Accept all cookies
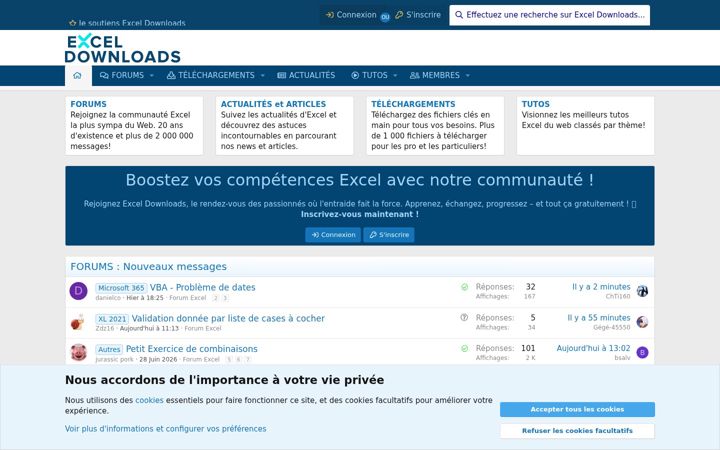 [x=577, y=409]
